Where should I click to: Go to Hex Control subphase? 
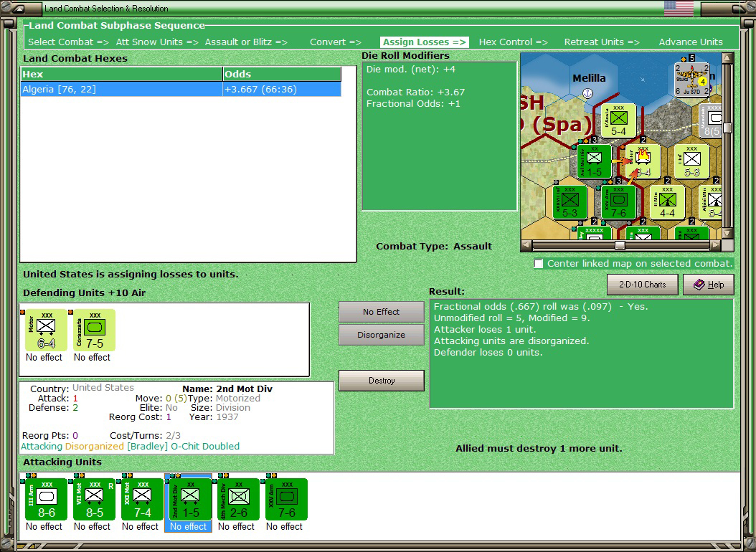tap(513, 42)
